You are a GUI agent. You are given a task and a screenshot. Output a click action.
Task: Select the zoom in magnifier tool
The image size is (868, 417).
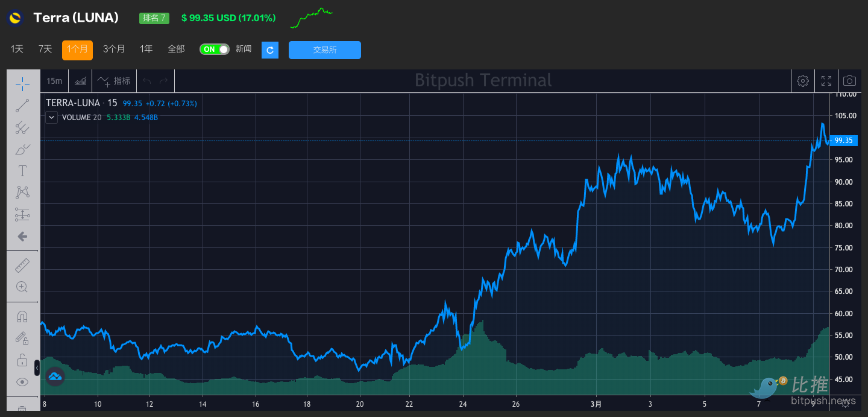click(x=22, y=287)
